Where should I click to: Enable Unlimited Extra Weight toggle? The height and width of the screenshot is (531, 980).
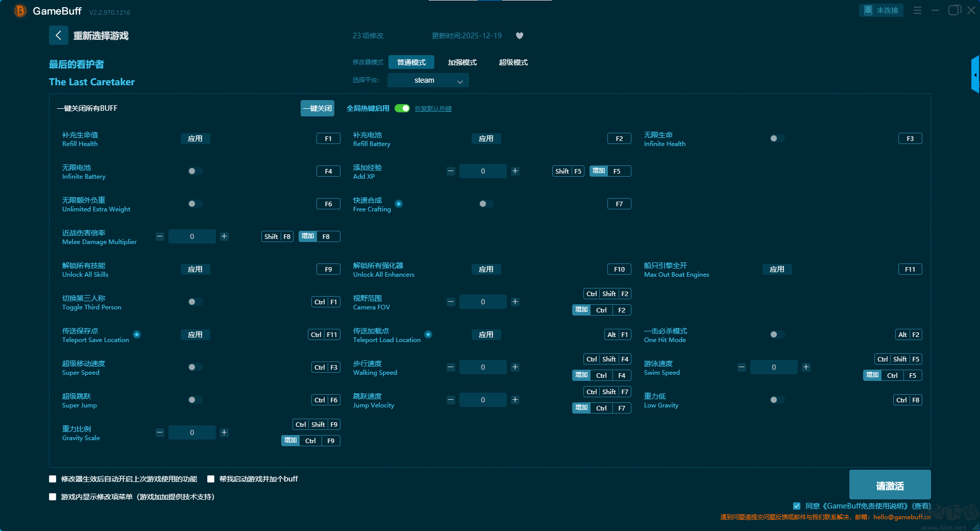pyautogui.click(x=195, y=204)
